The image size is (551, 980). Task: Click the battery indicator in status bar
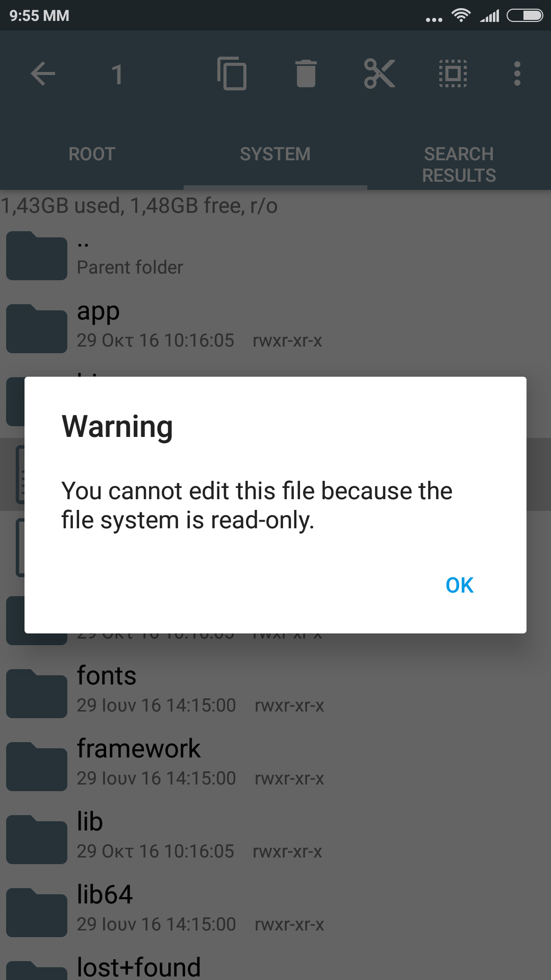point(524,16)
